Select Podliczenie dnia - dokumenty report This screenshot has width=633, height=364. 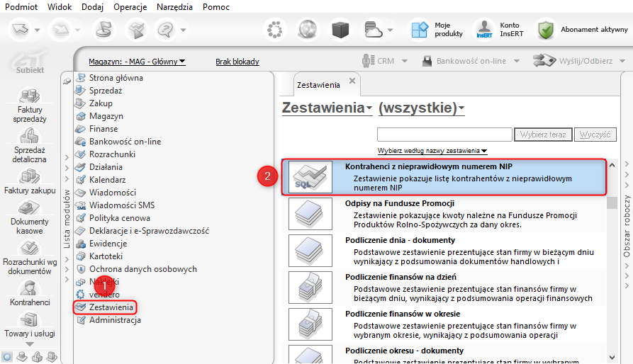444,251
